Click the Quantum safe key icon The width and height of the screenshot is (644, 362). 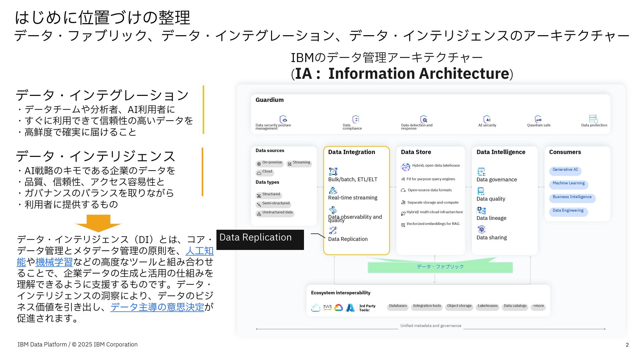click(538, 119)
